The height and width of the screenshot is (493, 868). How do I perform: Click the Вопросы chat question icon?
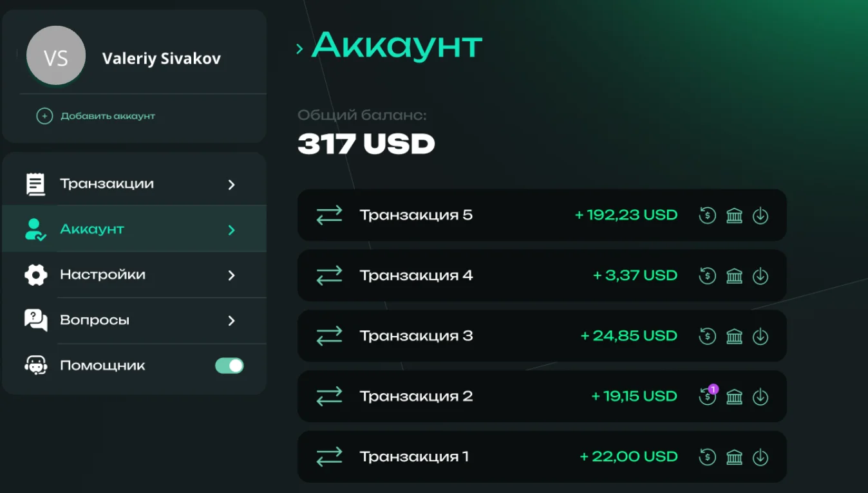(x=36, y=320)
